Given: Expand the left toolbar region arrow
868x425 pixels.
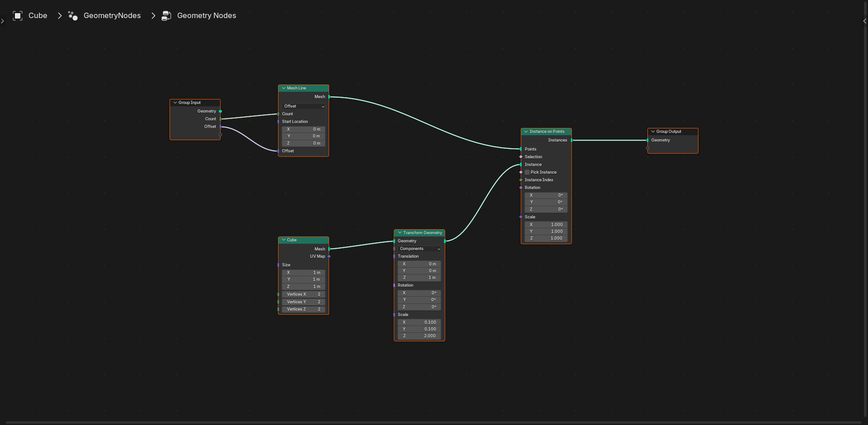Looking at the screenshot, I should [x=2, y=21].
